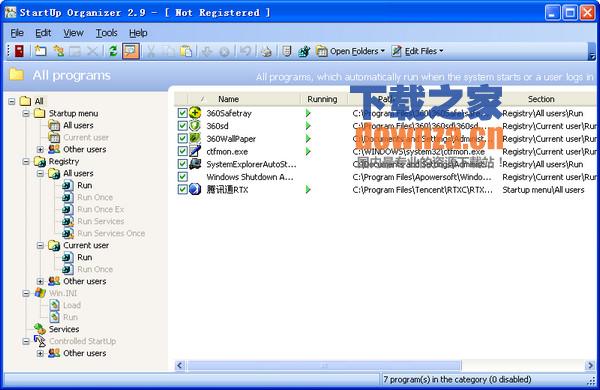Image resolution: width=600 pixels, height=390 pixels.
Task: Uncheck the 360WallPaper startup entry
Action: click(x=183, y=139)
